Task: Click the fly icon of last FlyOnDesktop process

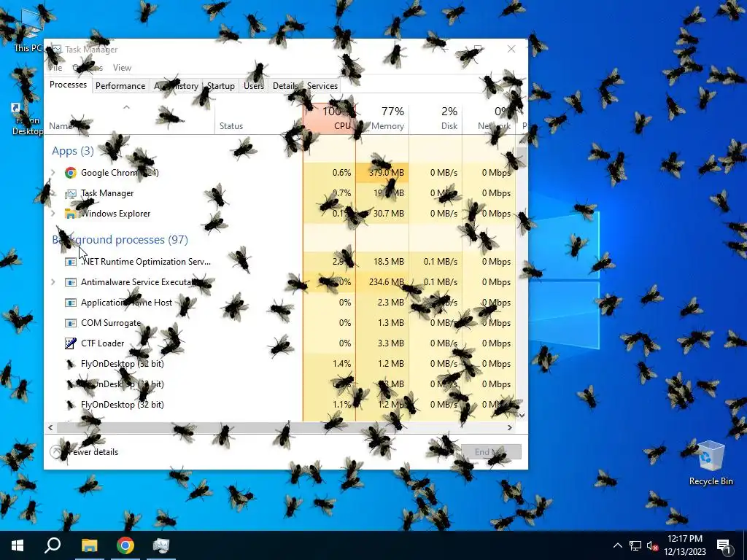Action: 71,404
